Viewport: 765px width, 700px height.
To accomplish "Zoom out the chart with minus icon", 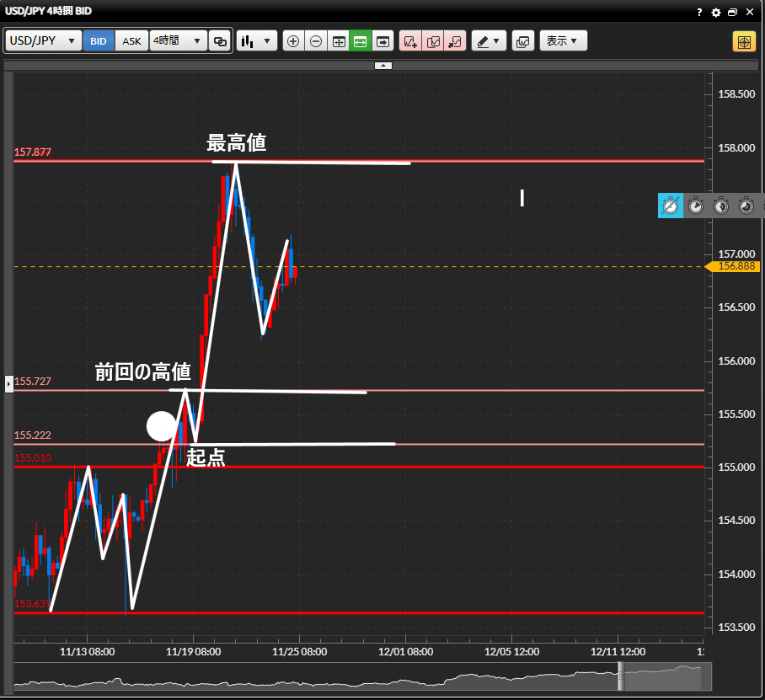I will tap(316, 41).
